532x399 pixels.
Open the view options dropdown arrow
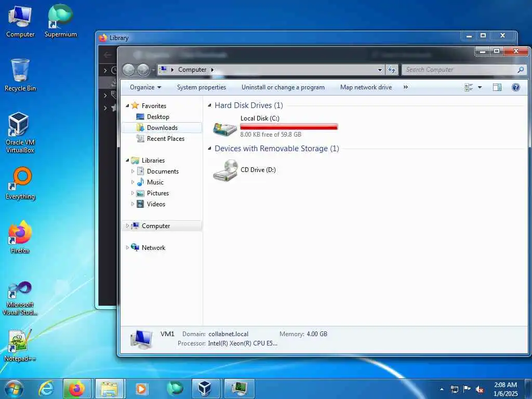(480, 87)
